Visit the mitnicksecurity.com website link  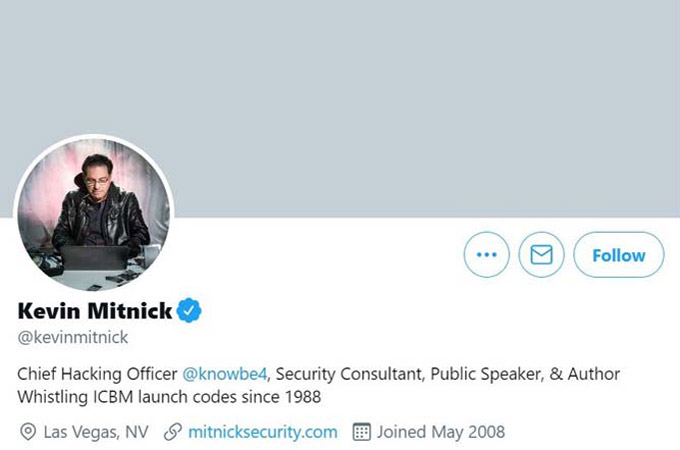click(263, 432)
